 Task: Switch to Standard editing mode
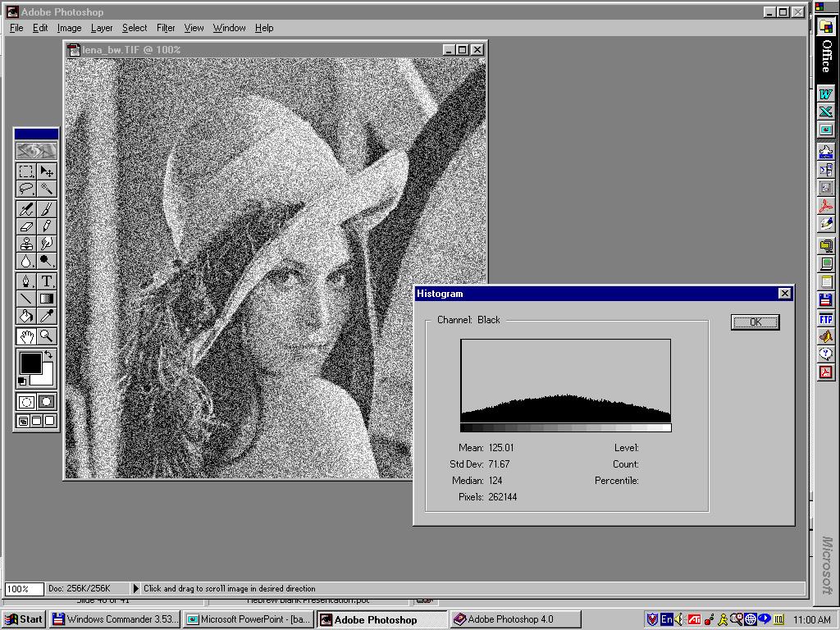click(x=25, y=402)
